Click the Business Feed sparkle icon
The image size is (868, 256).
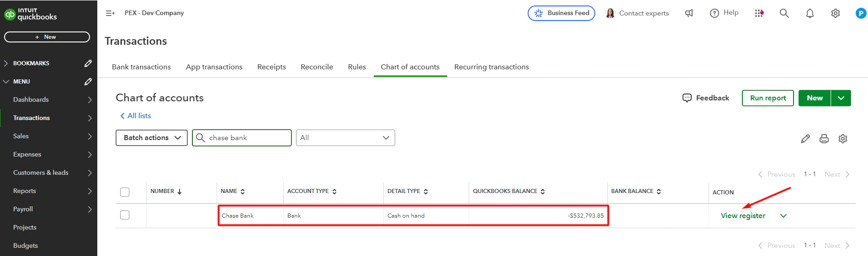(539, 13)
